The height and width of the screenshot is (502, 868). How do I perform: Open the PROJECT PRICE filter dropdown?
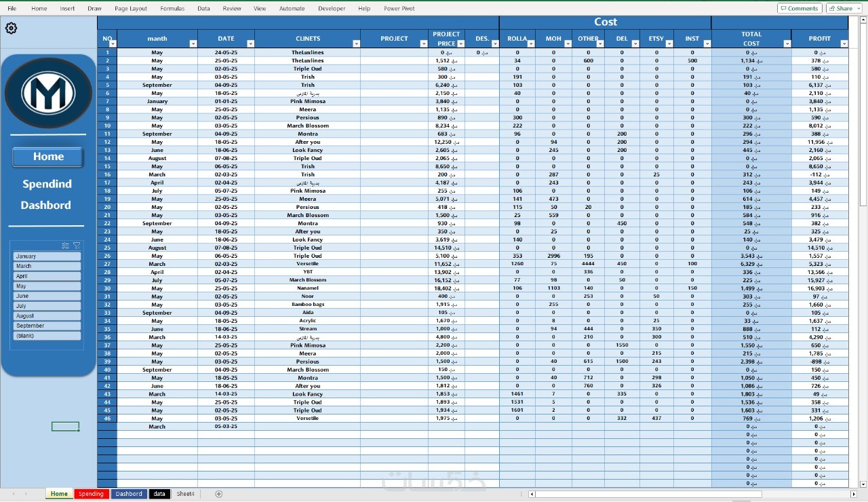tap(460, 43)
